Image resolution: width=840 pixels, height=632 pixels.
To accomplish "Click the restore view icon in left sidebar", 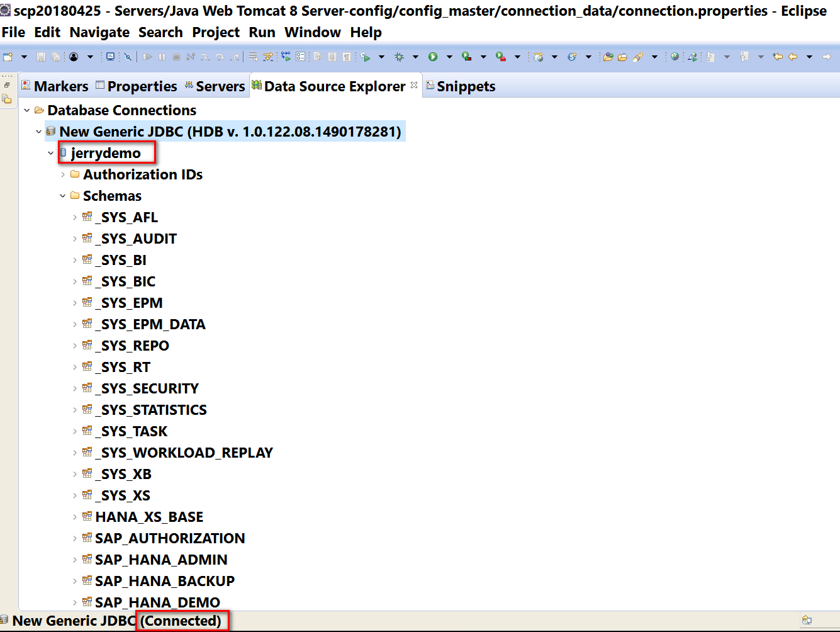I will 7,85.
